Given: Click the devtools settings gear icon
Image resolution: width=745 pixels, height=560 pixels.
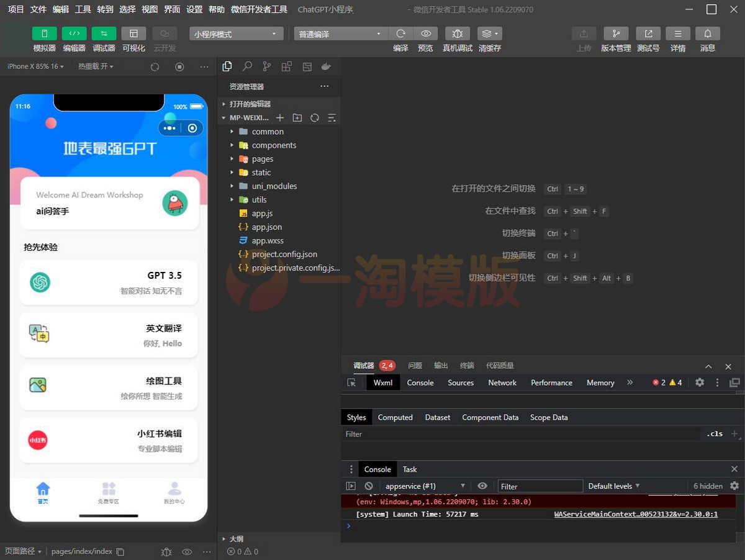Looking at the screenshot, I should [x=700, y=382].
